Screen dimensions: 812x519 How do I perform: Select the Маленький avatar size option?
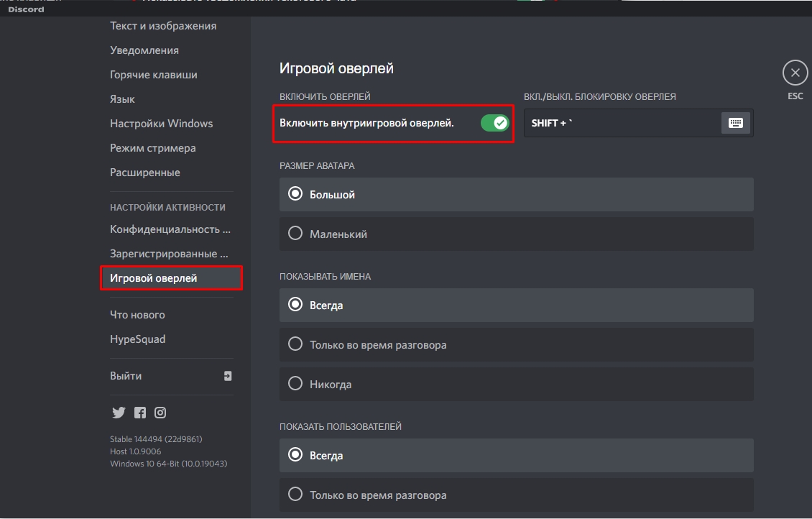point(517,234)
